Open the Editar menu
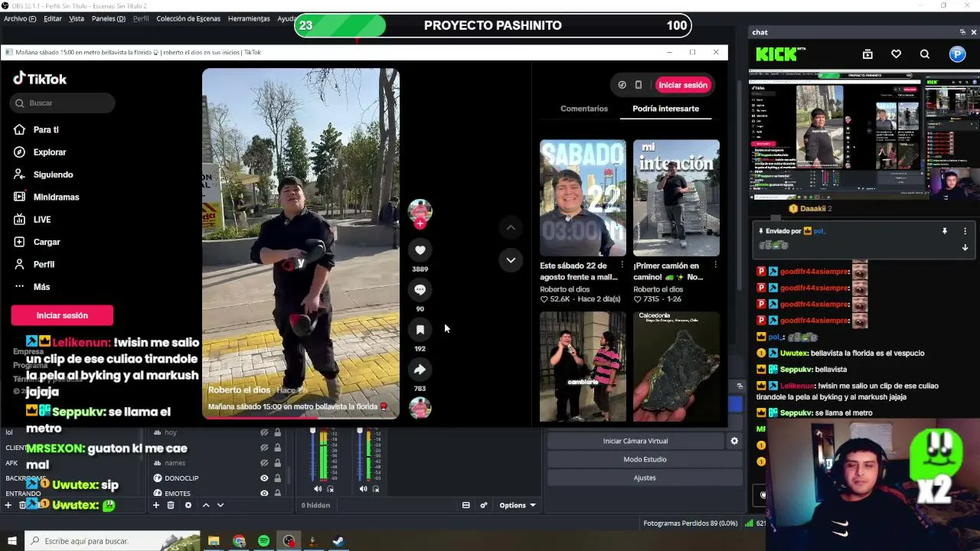980x551 pixels. pyautogui.click(x=53, y=18)
